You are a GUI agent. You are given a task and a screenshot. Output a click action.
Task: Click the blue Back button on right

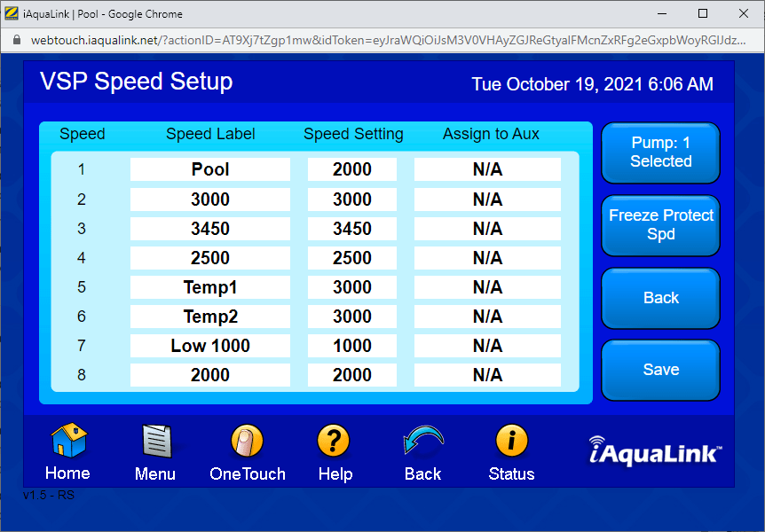coord(660,298)
